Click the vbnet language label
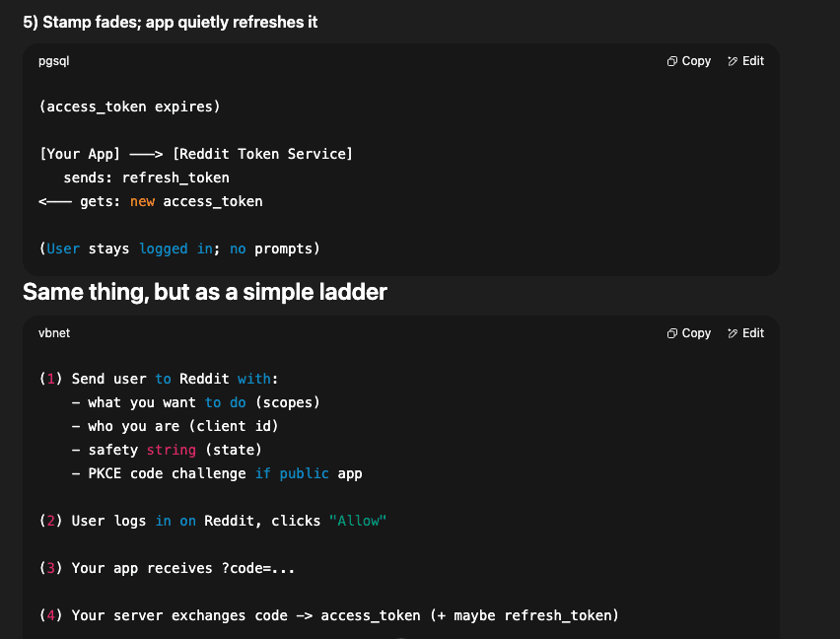 [x=54, y=333]
